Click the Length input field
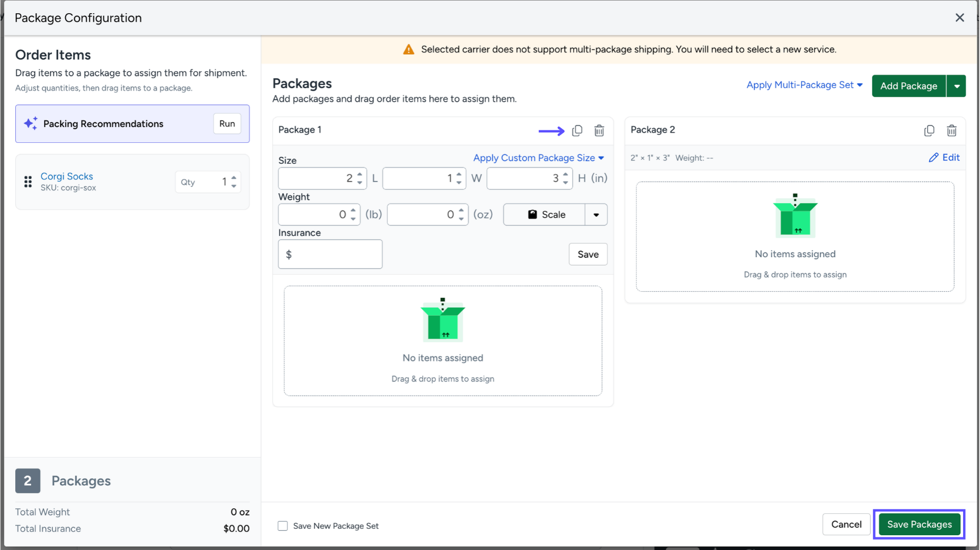The image size is (980, 550). pos(323,178)
